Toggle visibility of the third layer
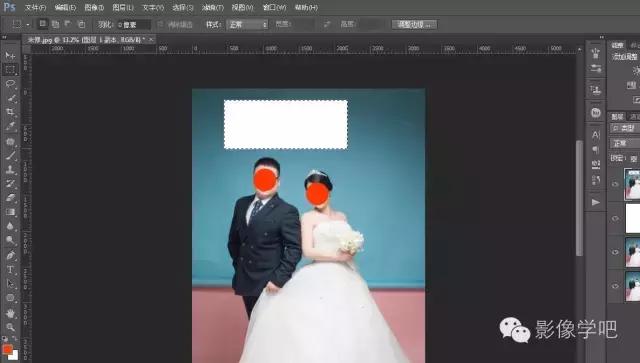Screen dimensions: 640x363 point(615,252)
